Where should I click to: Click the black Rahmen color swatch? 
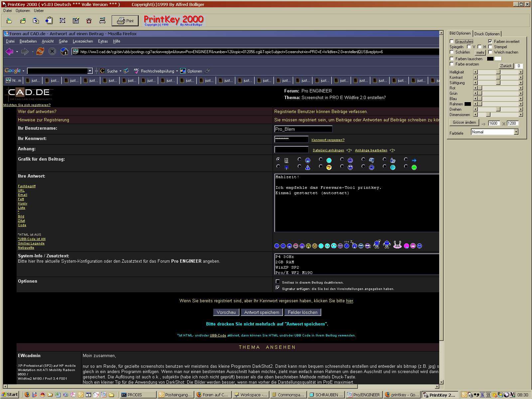pyautogui.click(x=467, y=104)
